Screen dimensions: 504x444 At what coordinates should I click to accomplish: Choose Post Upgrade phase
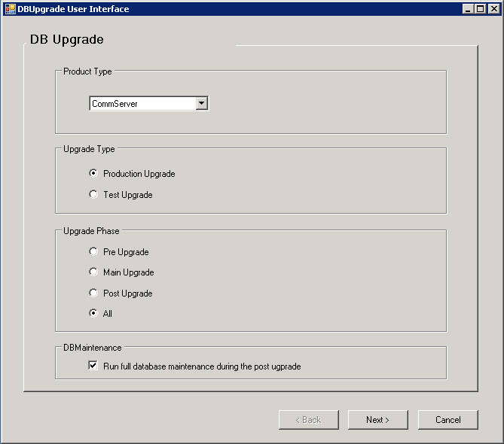click(93, 293)
